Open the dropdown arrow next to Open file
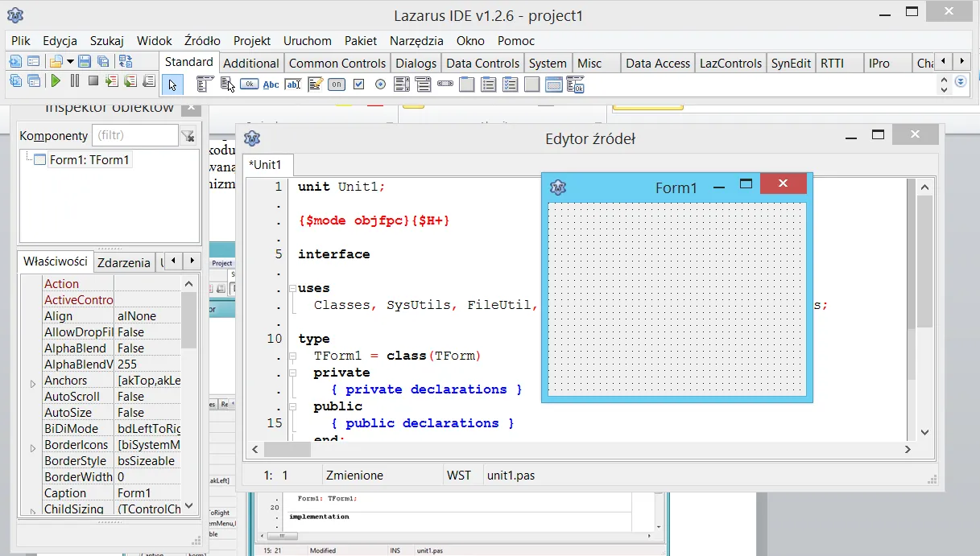Screen dimensions: 980x556 [x=70, y=61]
